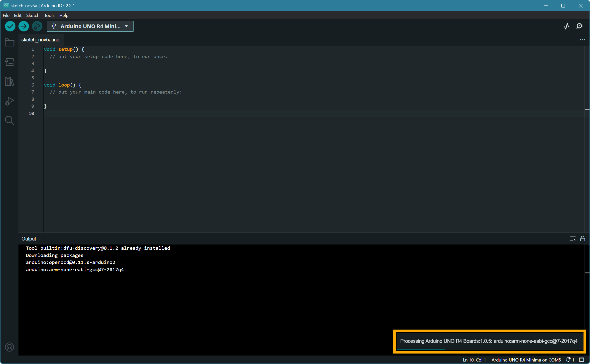Image resolution: width=590 pixels, height=364 pixels.
Task: Click the editor vertical scrollbar
Action: click(587, 139)
